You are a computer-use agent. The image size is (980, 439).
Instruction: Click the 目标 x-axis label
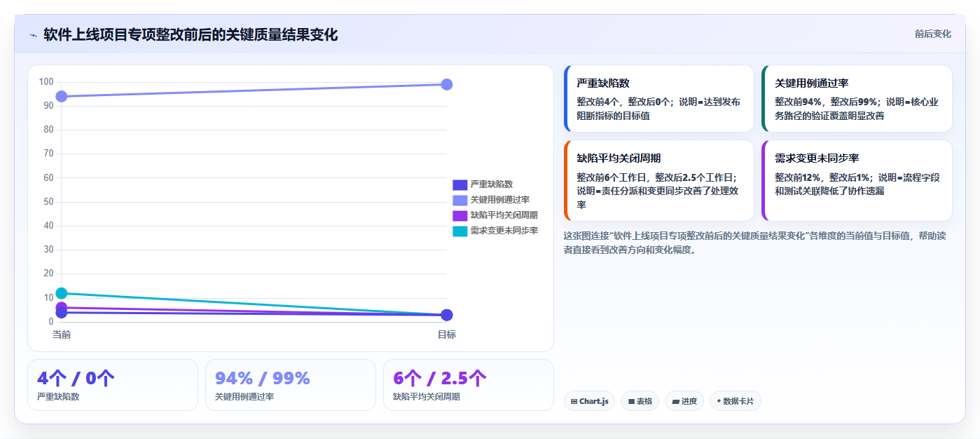pyautogui.click(x=447, y=335)
